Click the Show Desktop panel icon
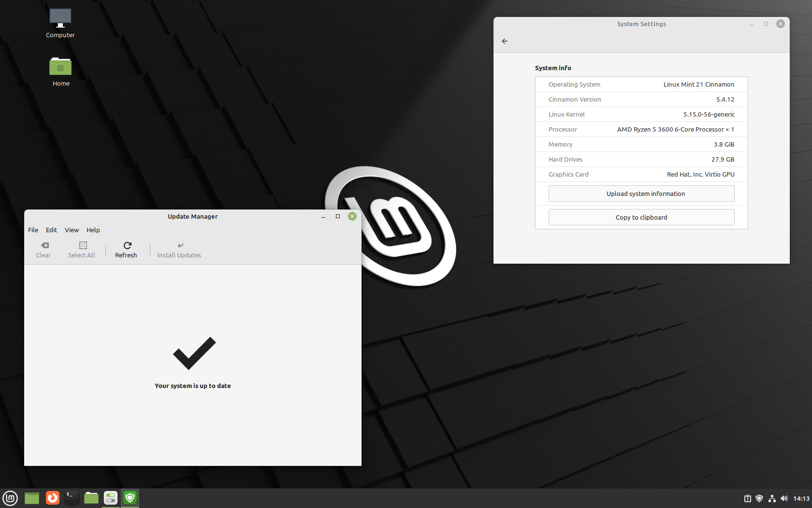Viewport: 812px width, 508px height. pyautogui.click(x=32, y=498)
